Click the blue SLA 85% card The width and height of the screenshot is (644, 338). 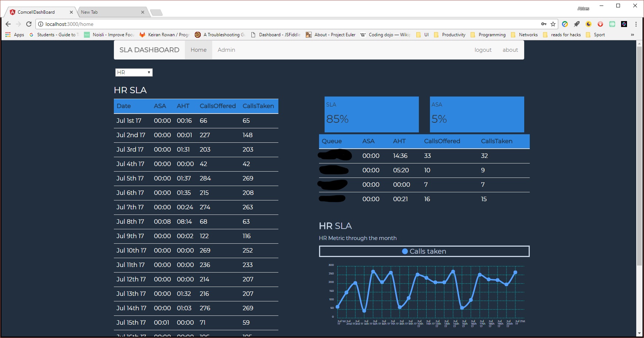click(372, 115)
